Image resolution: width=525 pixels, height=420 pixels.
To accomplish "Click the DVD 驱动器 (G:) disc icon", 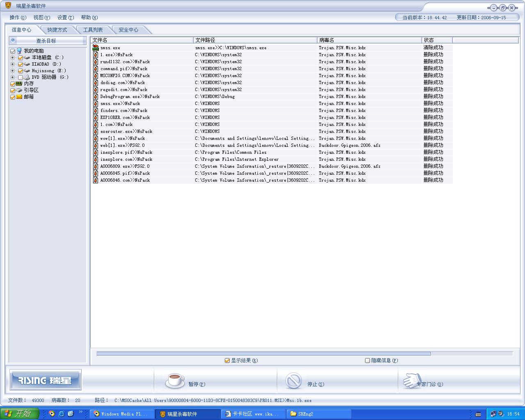I will [x=27, y=77].
